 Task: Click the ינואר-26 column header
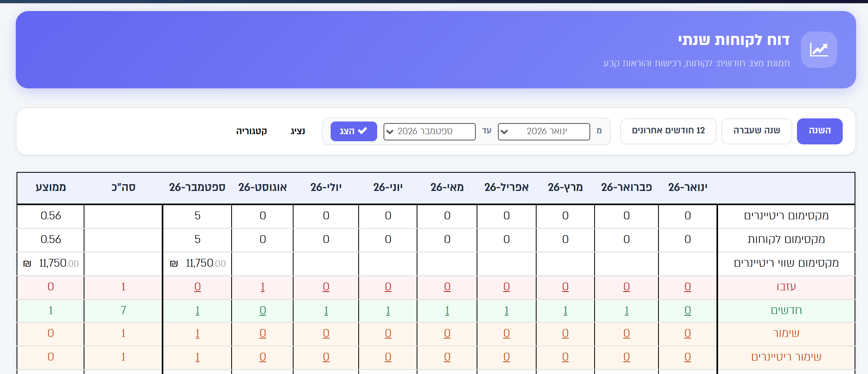[x=688, y=187]
